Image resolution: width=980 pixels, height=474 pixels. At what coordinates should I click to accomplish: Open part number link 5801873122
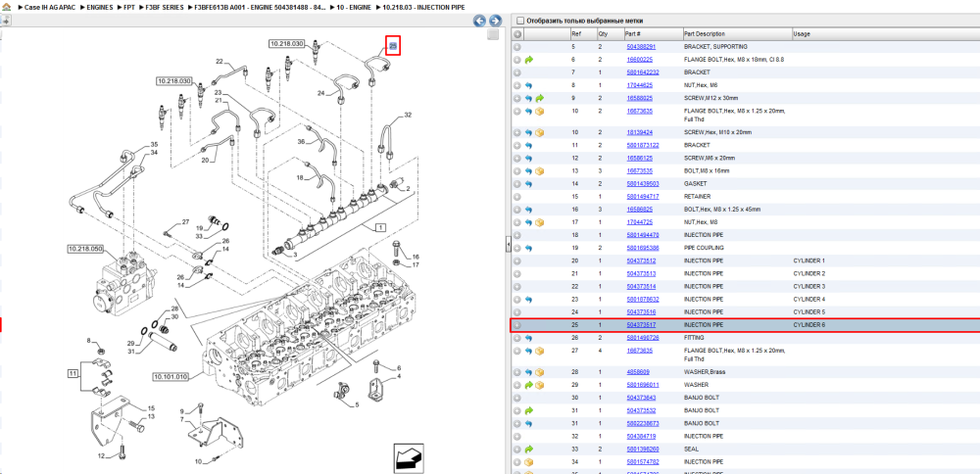tap(642, 146)
